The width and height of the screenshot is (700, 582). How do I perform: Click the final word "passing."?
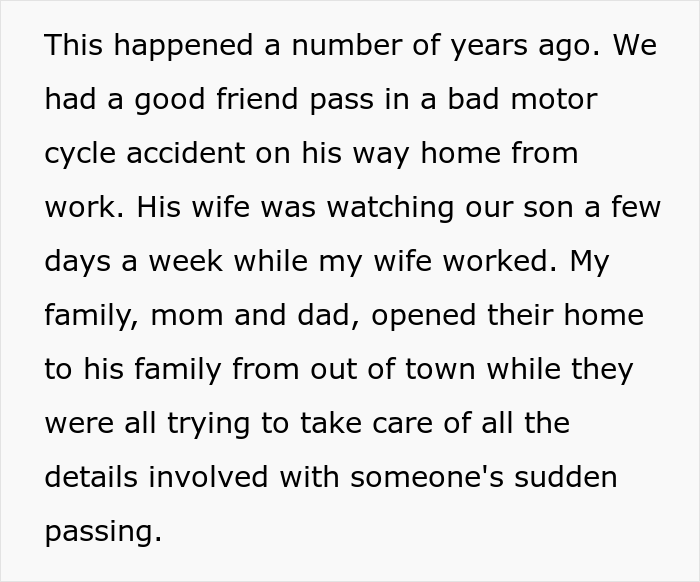point(102,532)
